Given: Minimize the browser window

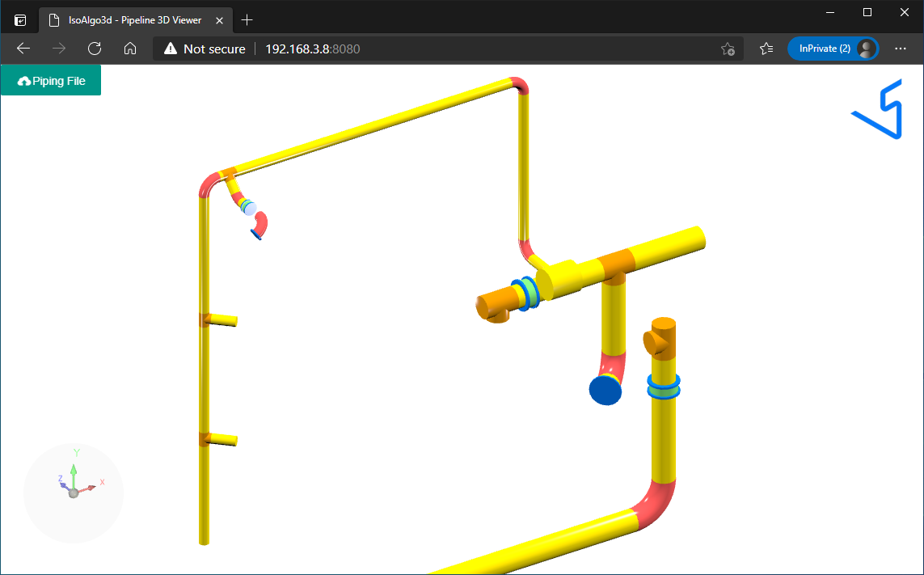Looking at the screenshot, I should click(830, 12).
